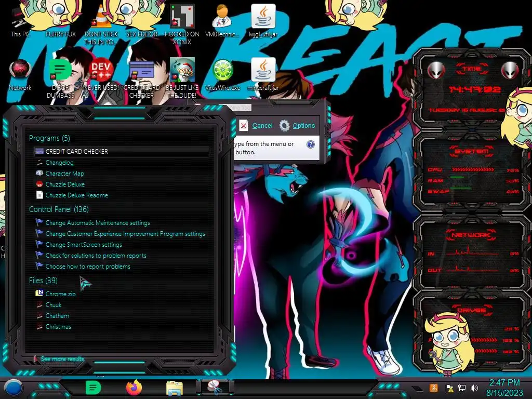This screenshot has width=532, height=399.
Task: Open the VM0Technic desktop icon
Action: pyautogui.click(x=222, y=20)
